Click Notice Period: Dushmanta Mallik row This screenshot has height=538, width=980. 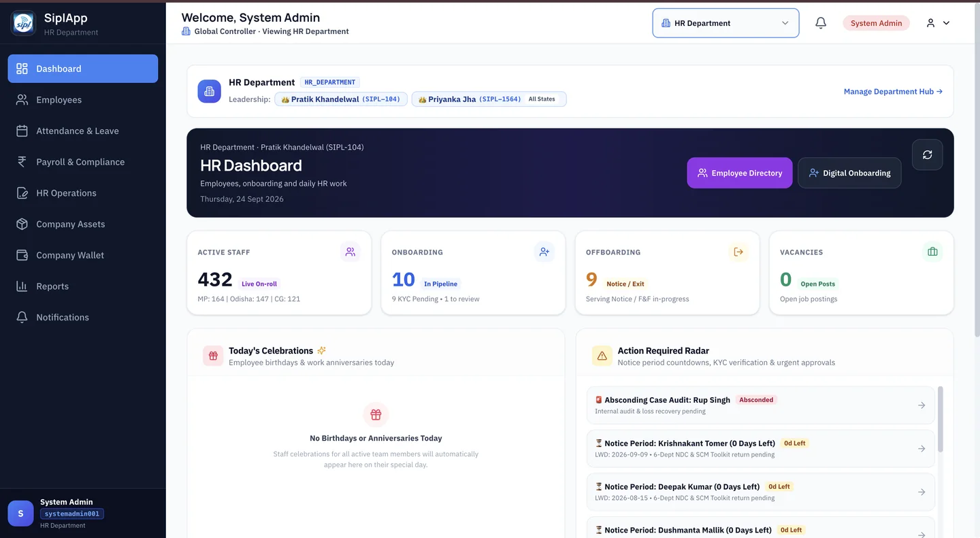(x=760, y=528)
